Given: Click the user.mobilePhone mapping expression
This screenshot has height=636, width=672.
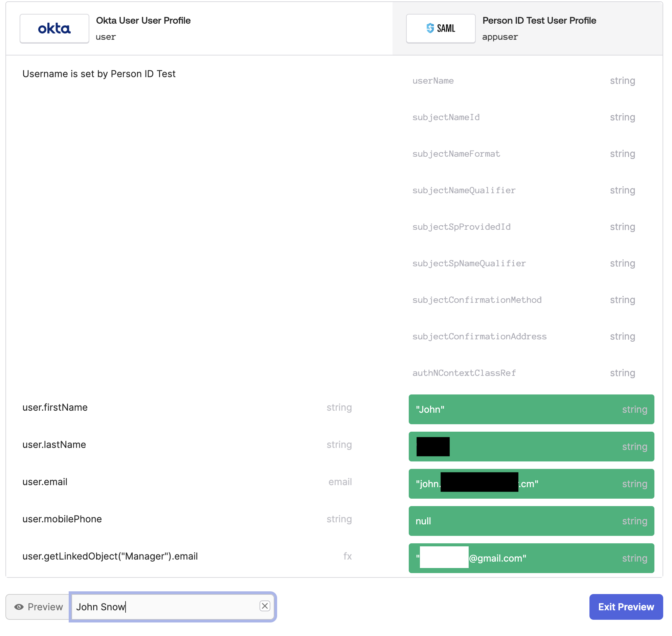Looking at the screenshot, I should [62, 520].
